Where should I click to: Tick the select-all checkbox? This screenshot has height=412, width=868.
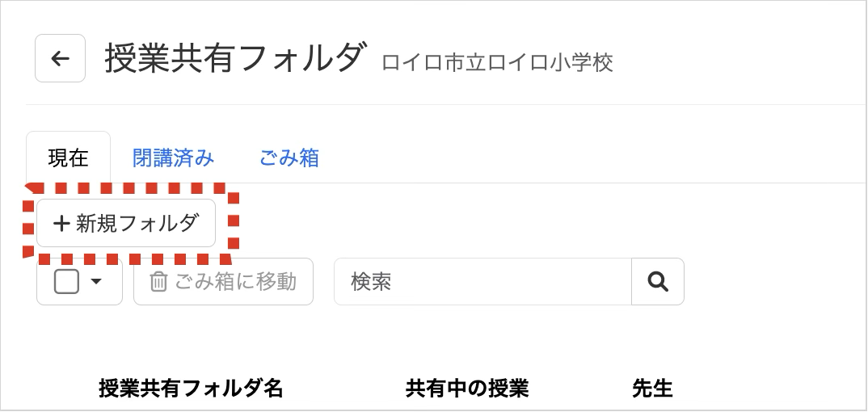pyautogui.click(x=66, y=281)
